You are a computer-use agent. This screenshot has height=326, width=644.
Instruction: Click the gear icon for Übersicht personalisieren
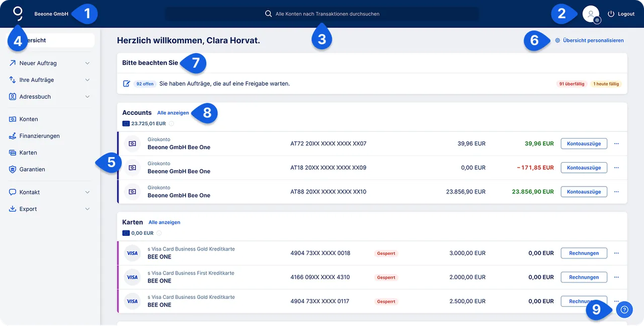(x=557, y=40)
